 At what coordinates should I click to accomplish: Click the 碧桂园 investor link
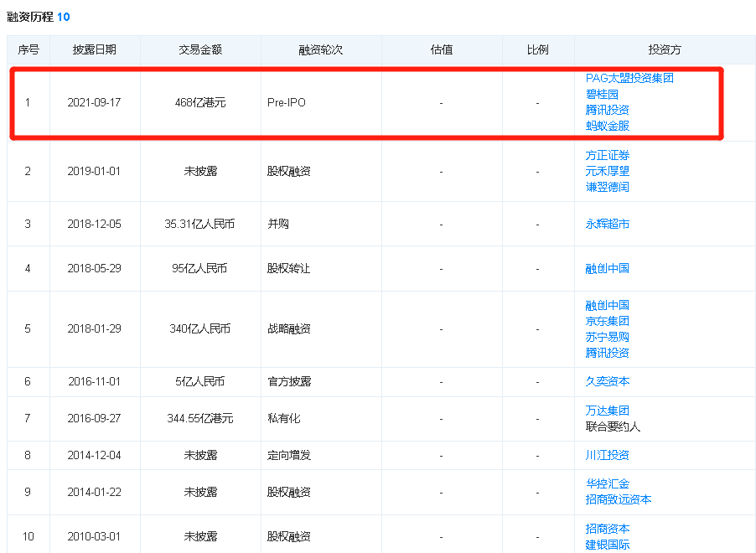click(x=602, y=95)
